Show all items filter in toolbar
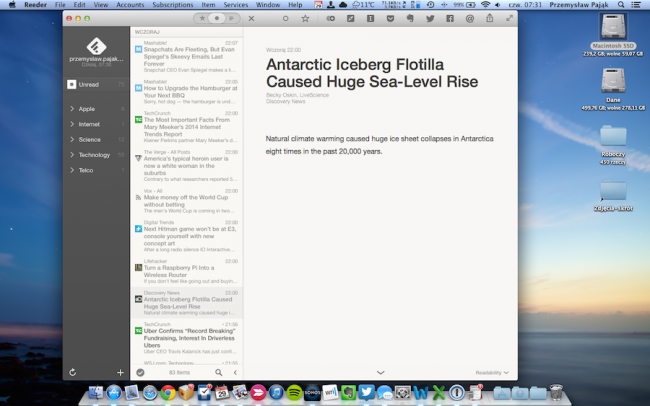 tap(231, 18)
